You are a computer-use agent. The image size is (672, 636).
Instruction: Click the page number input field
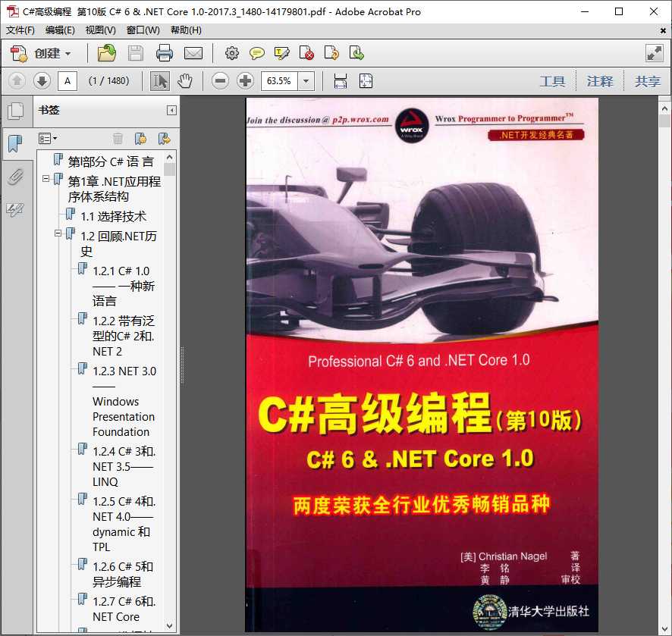pyautogui.click(x=68, y=81)
